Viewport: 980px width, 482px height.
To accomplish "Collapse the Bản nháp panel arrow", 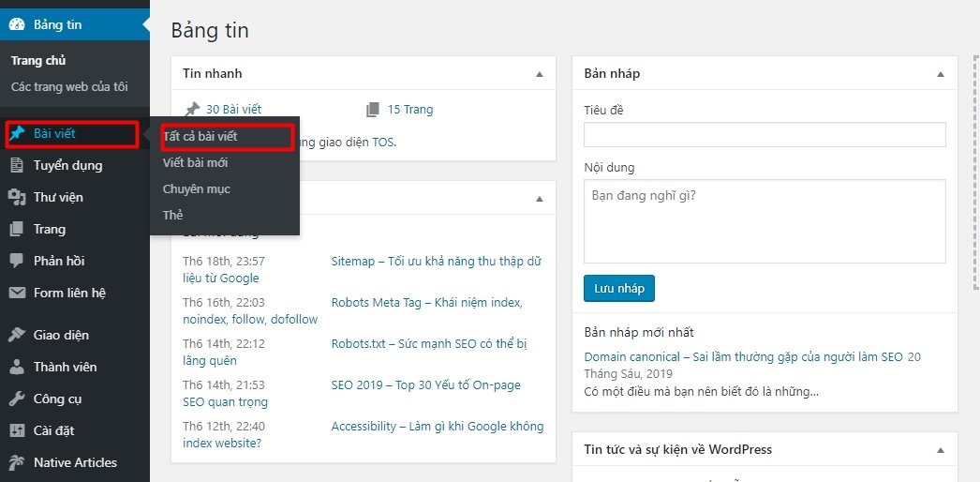I will click(x=940, y=73).
